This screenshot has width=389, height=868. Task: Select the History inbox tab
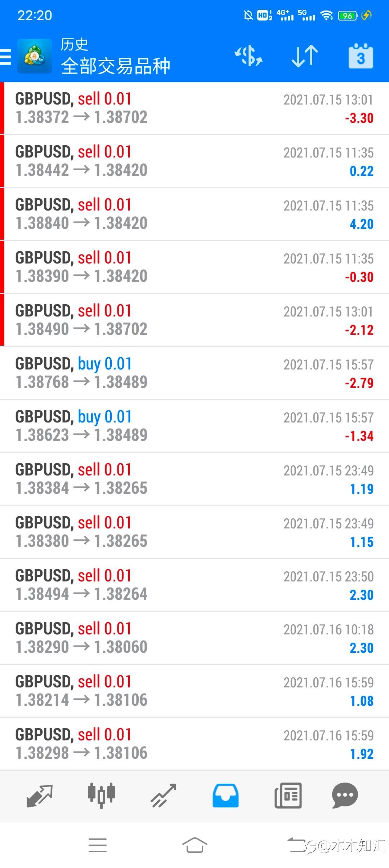click(225, 795)
